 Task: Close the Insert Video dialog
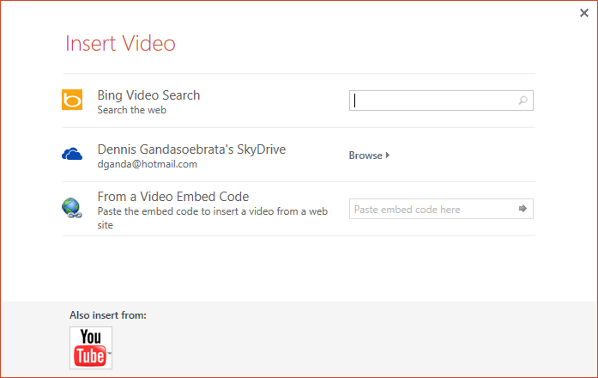point(584,13)
